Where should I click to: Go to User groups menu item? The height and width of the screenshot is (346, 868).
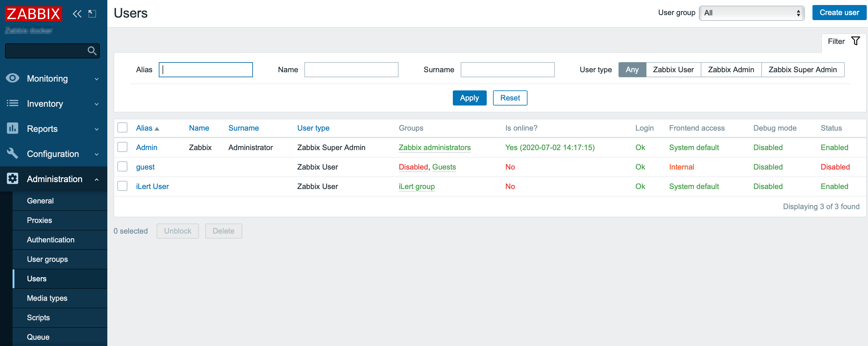47,259
